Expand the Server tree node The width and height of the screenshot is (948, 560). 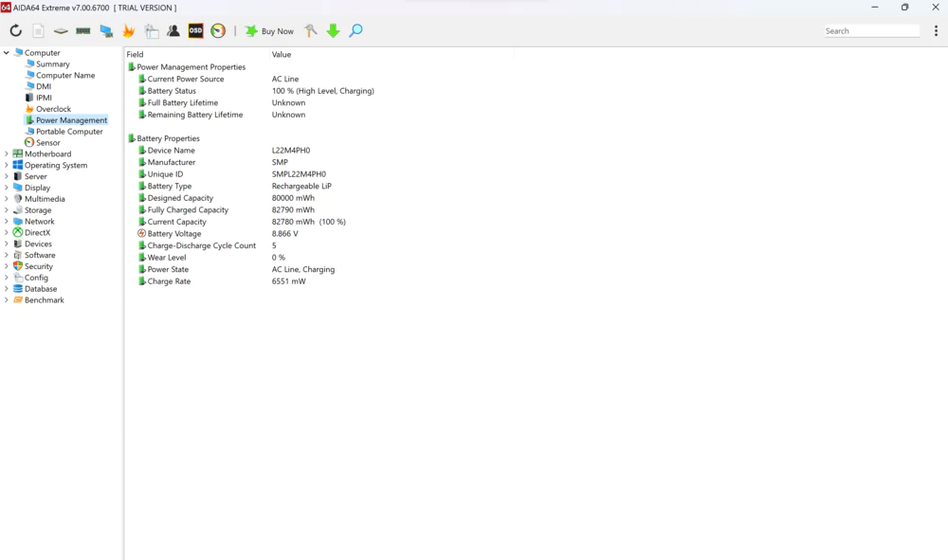[x=7, y=176]
